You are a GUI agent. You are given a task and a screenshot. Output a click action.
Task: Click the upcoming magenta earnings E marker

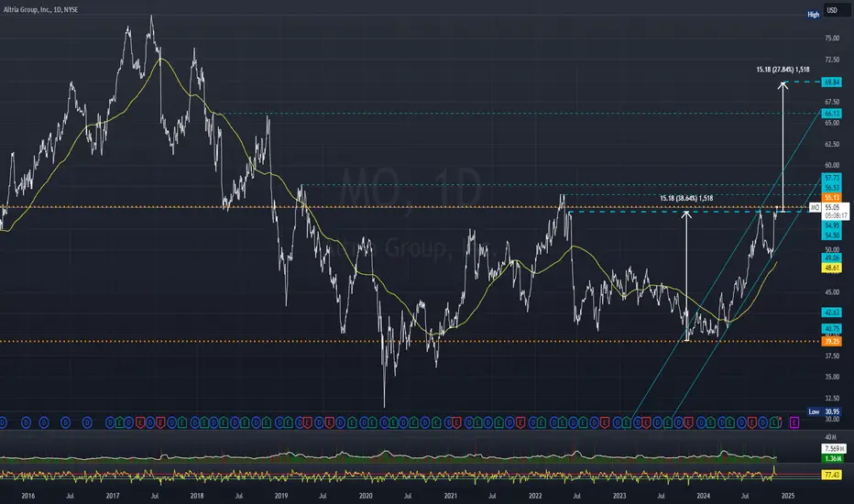794,422
